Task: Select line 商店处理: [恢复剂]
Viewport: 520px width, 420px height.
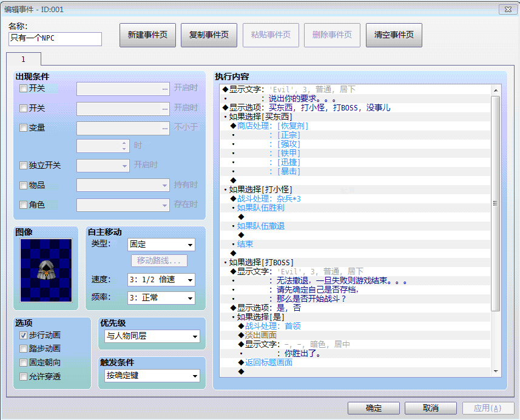Action: click(x=355, y=126)
